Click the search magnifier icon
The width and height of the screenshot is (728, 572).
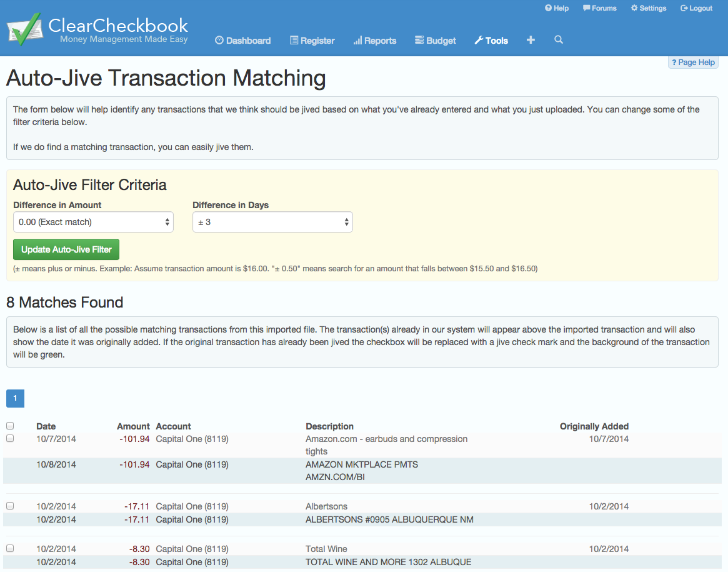559,40
